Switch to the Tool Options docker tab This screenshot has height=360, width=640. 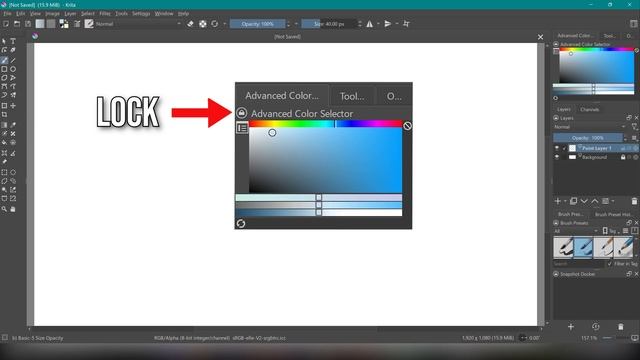coord(609,36)
